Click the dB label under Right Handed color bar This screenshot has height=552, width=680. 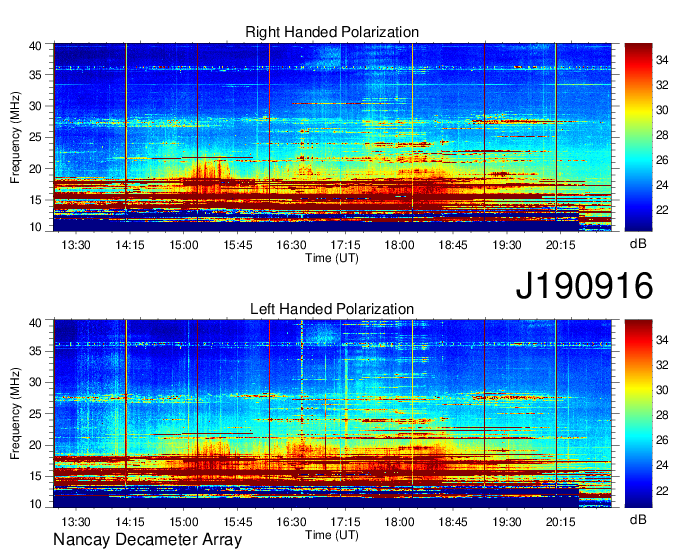[x=638, y=244]
